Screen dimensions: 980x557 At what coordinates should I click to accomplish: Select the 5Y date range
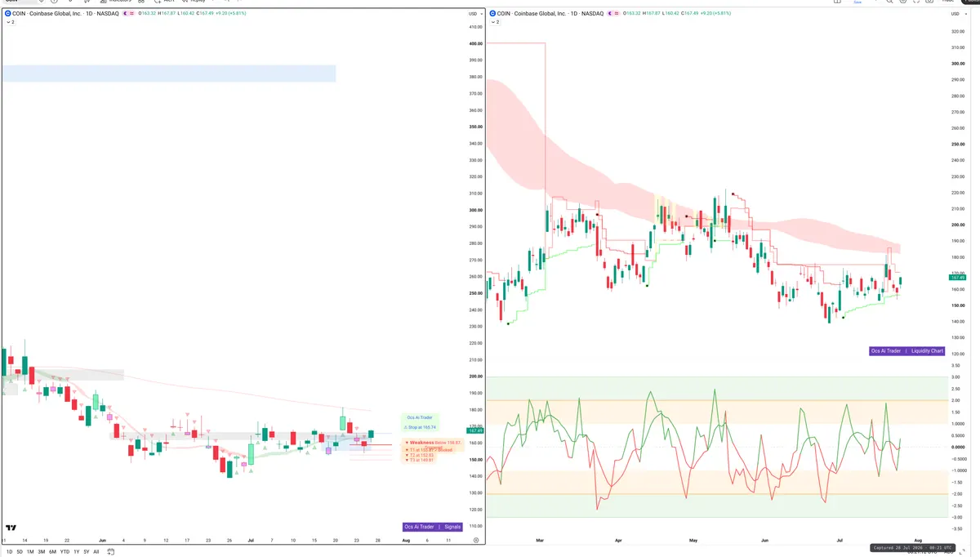[x=87, y=552]
